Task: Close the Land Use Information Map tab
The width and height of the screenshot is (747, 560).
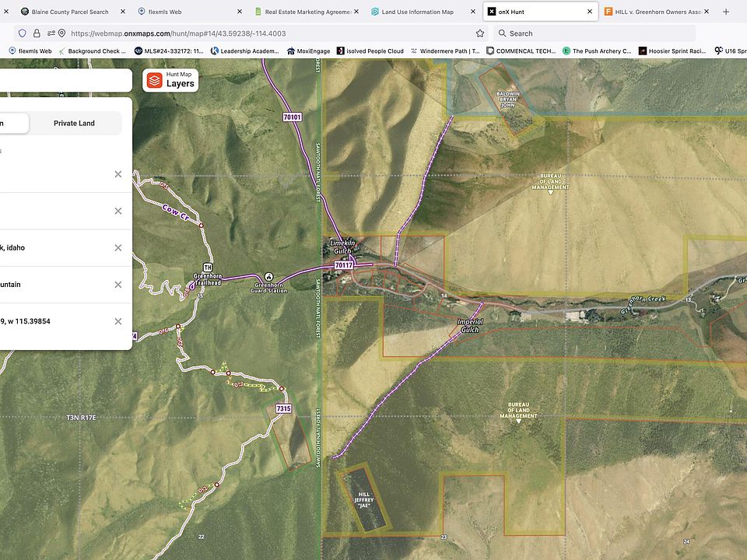Action: point(473,12)
